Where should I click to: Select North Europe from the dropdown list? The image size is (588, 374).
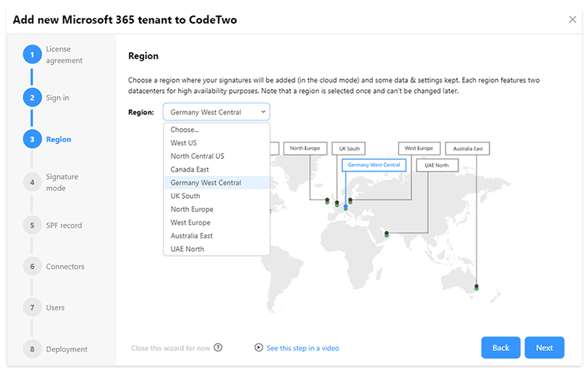(217, 209)
